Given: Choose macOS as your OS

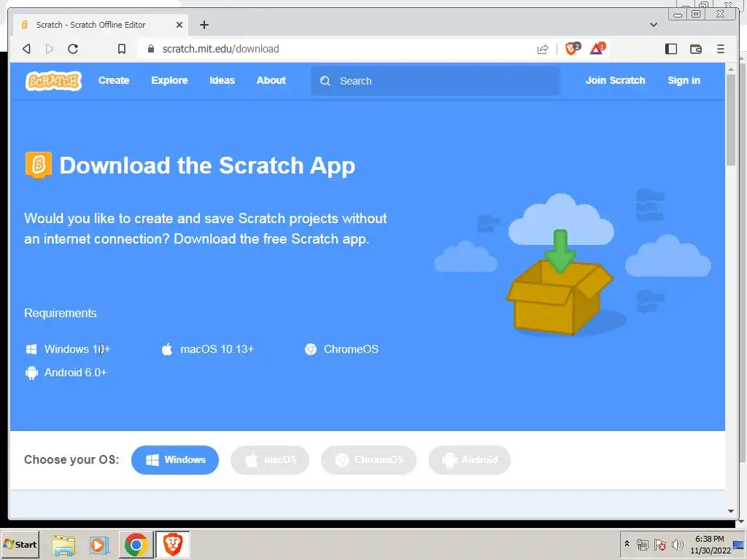Looking at the screenshot, I should 270,459.
